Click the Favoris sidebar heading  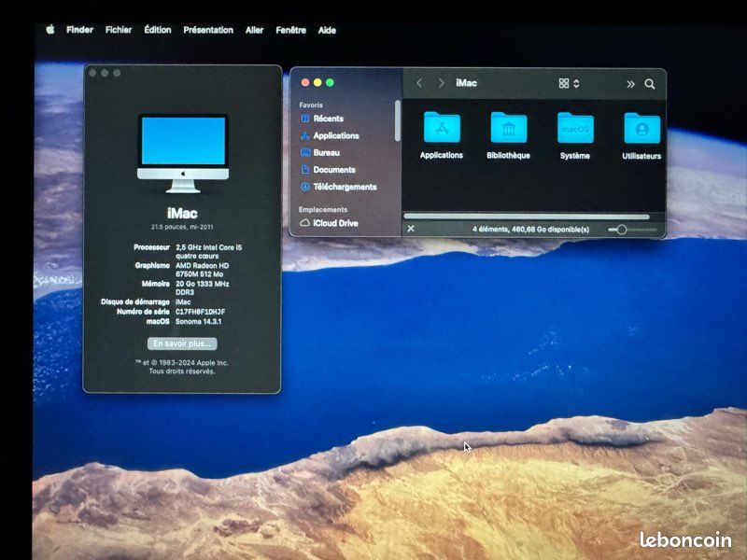point(311,105)
